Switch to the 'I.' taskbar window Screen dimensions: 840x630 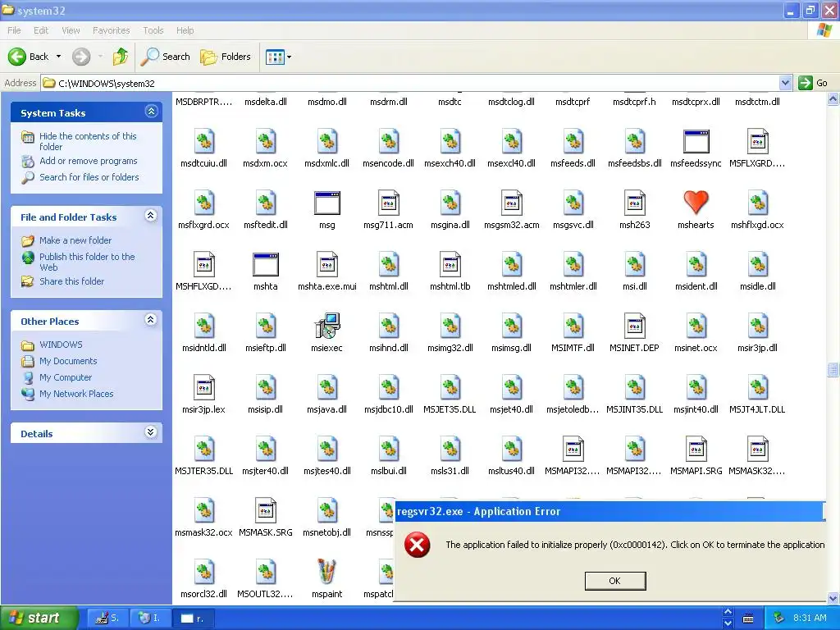(151, 619)
